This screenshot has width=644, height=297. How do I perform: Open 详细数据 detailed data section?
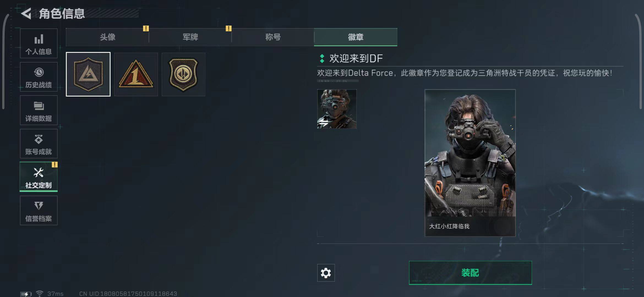pyautogui.click(x=39, y=110)
